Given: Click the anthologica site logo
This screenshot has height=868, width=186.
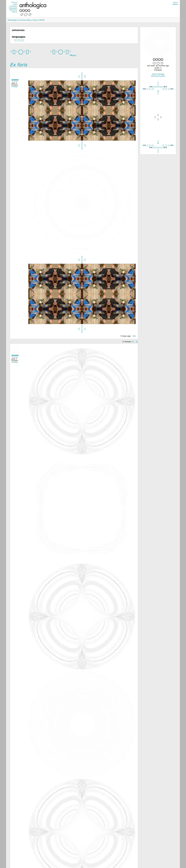Looking at the screenshot, I should click(33, 5).
